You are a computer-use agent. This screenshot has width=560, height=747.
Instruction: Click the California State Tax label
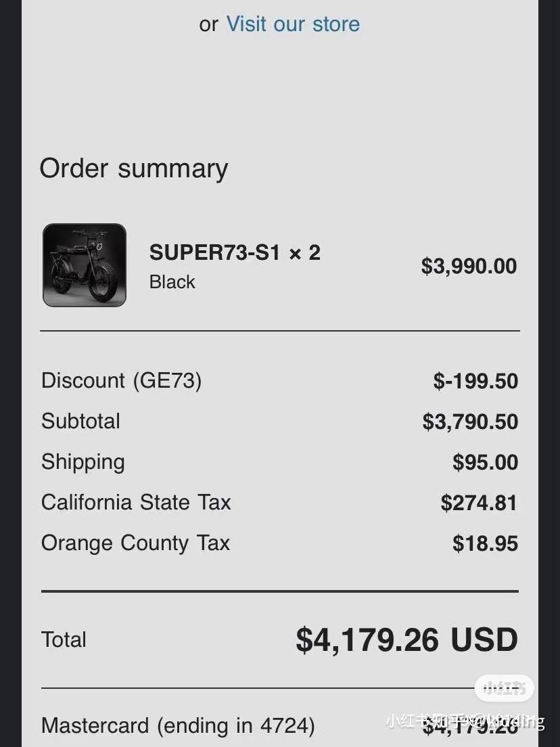click(136, 502)
